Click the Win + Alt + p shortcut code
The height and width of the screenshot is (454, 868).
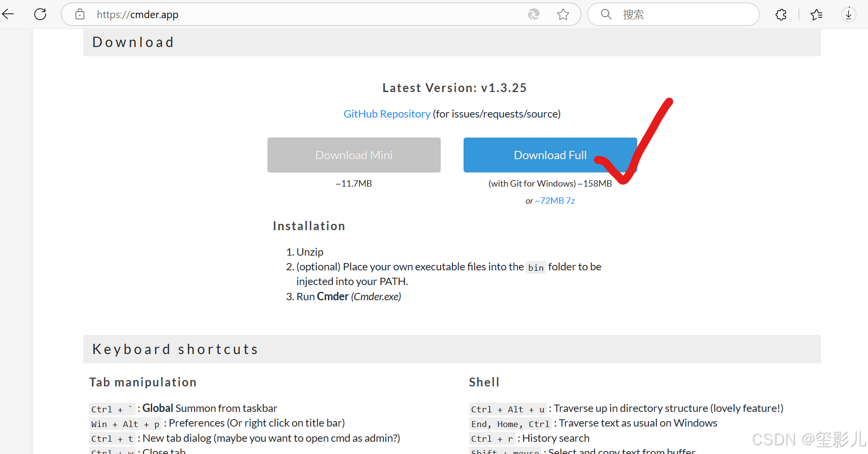(x=125, y=424)
